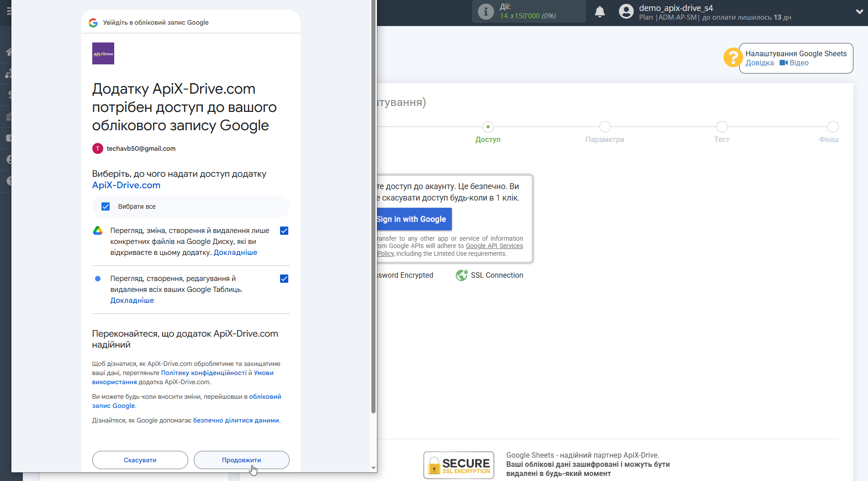The height and width of the screenshot is (481, 868).
Task: Open 'Докладніше' link for Google Drive permission
Action: click(x=235, y=253)
